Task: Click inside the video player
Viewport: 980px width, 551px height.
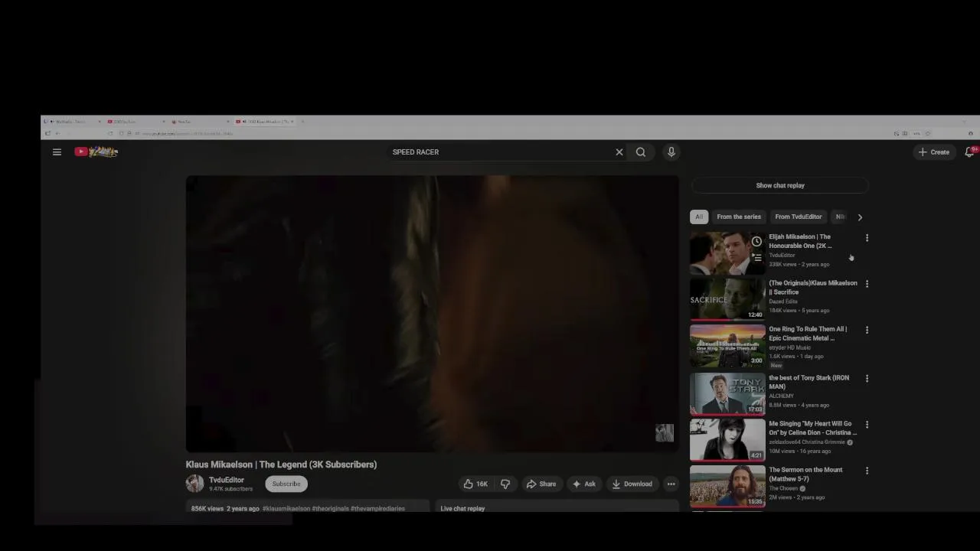Action: click(432, 314)
